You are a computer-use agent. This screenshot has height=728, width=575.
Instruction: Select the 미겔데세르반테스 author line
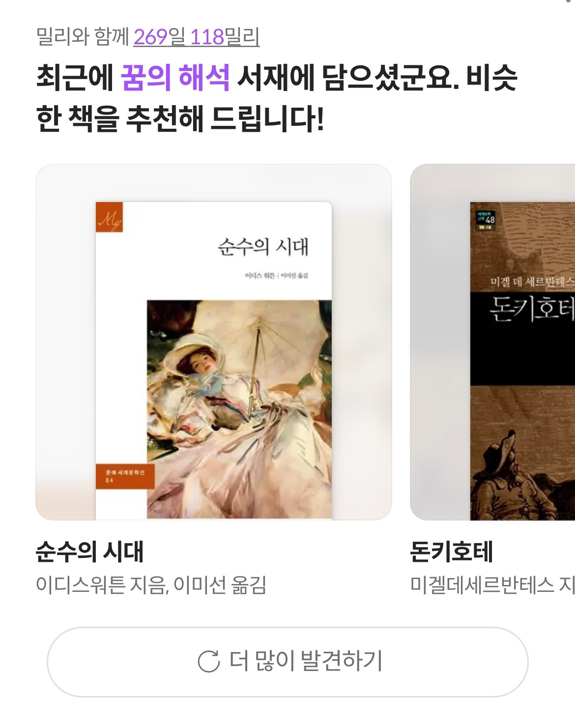click(x=492, y=585)
